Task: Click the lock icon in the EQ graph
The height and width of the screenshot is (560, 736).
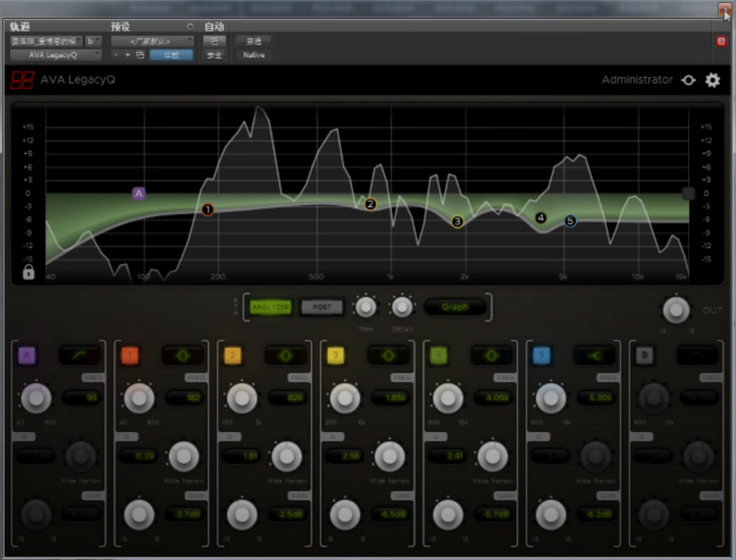Action: 28,272
